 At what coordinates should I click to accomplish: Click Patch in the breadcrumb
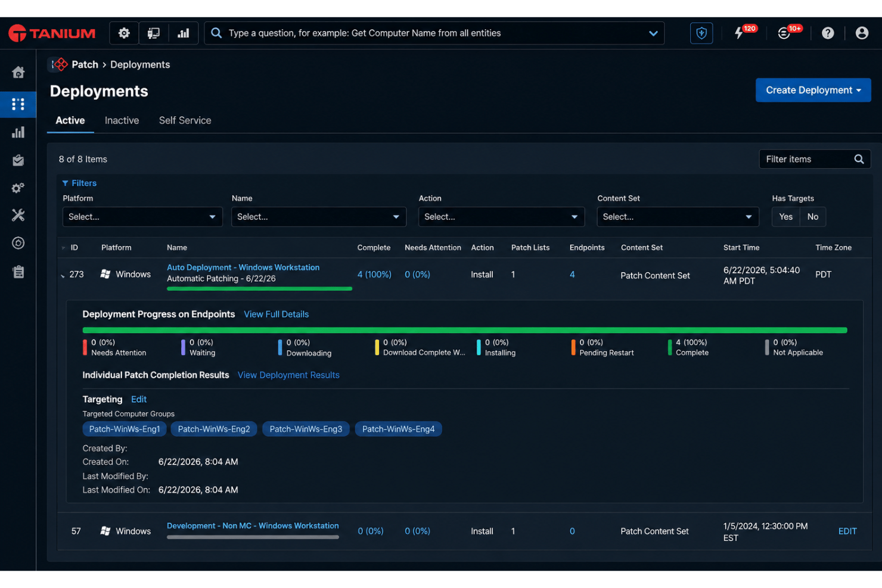[85, 64]
